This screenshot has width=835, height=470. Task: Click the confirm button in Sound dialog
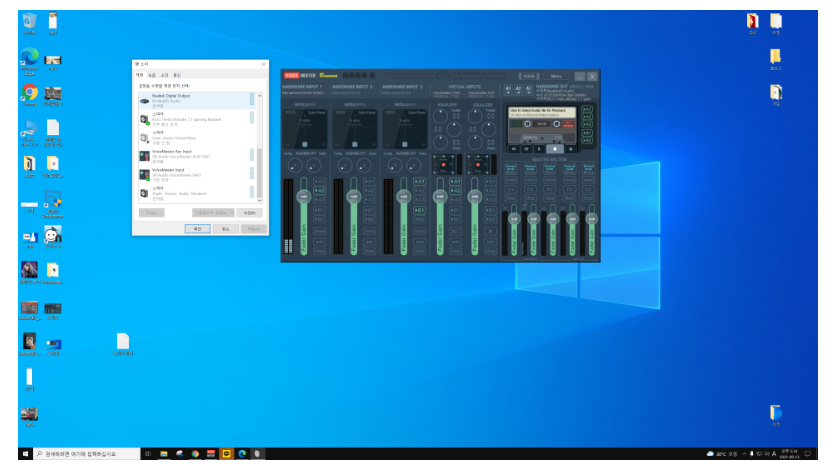197,228
